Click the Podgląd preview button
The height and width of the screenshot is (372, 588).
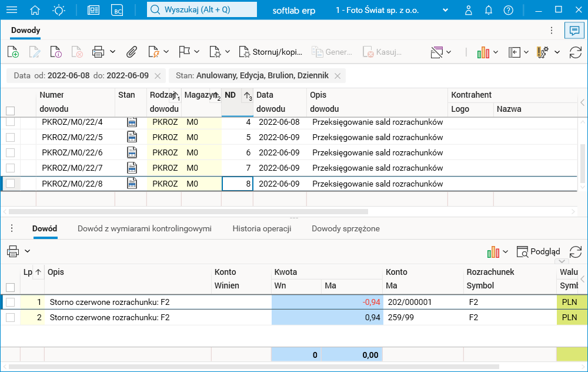point(538,252)
